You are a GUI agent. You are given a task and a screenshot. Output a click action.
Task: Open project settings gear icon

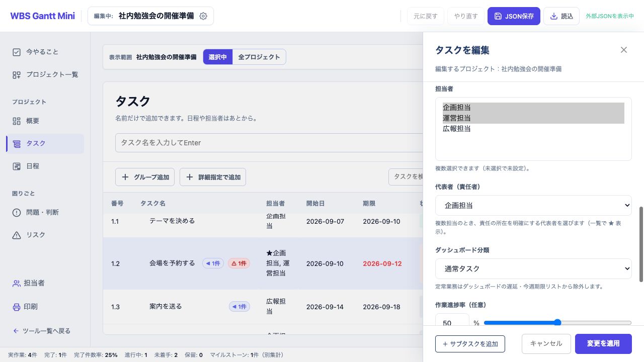point(203,16)
